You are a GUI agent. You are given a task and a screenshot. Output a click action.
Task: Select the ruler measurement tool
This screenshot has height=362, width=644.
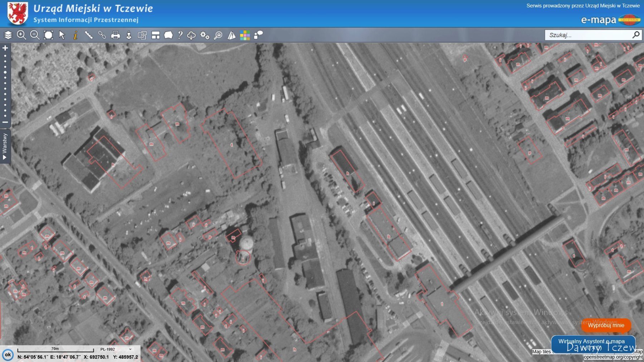pos(88,35)
